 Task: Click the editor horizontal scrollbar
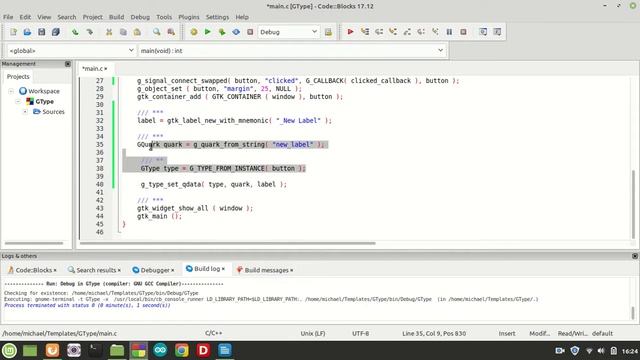tap(227, 243)
